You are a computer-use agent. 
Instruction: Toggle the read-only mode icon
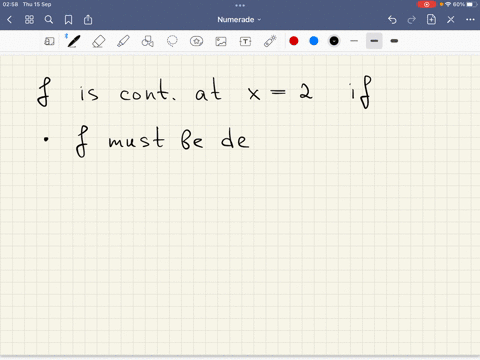point(49,41)
